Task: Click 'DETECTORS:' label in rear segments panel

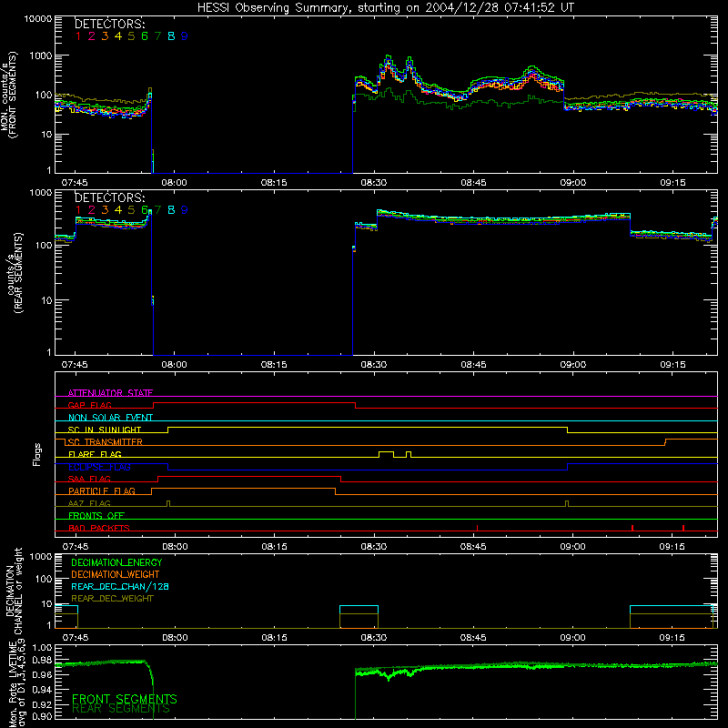Action: tap(110, 197)
